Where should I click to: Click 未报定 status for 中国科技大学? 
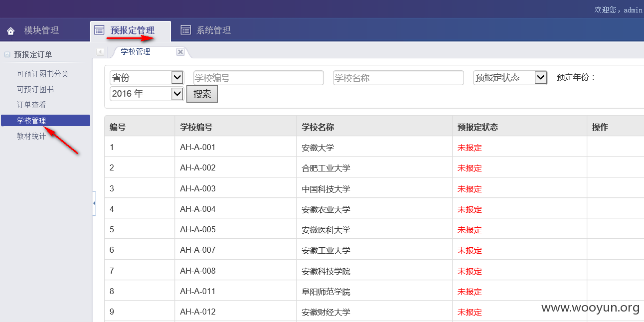pyautogui.click(x=470, y=189)
